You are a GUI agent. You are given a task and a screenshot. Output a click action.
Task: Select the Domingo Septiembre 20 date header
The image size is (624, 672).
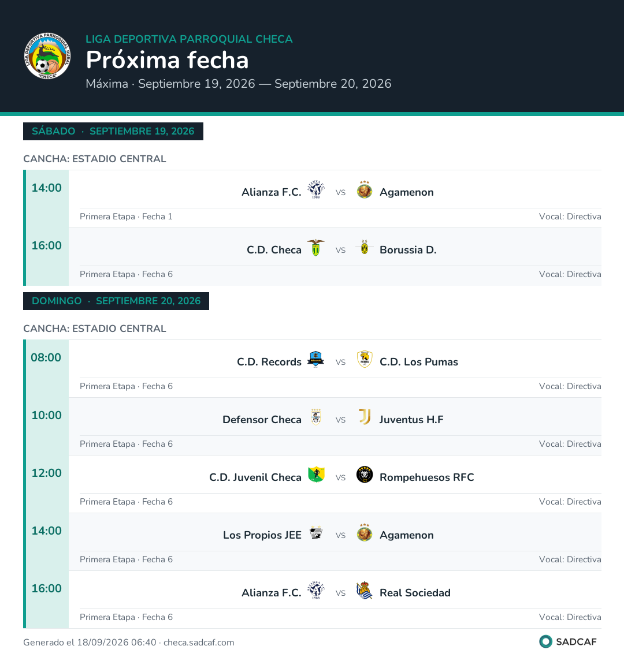116,301
